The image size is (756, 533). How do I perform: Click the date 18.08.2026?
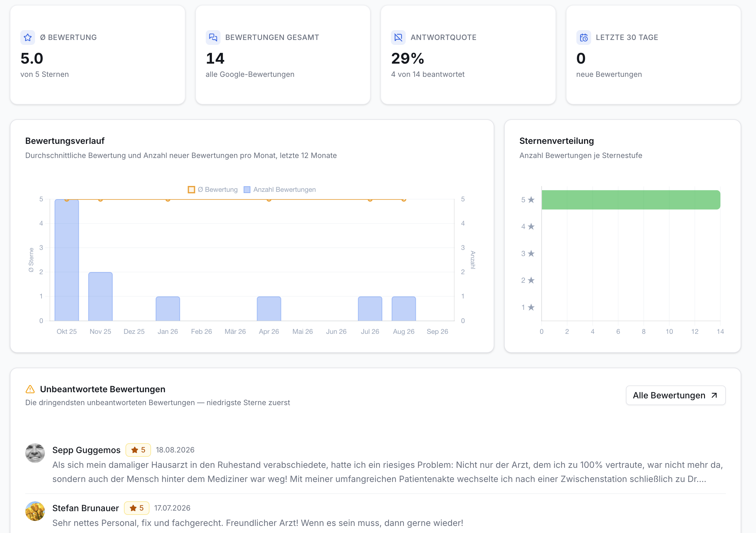[x=175, y=450]
